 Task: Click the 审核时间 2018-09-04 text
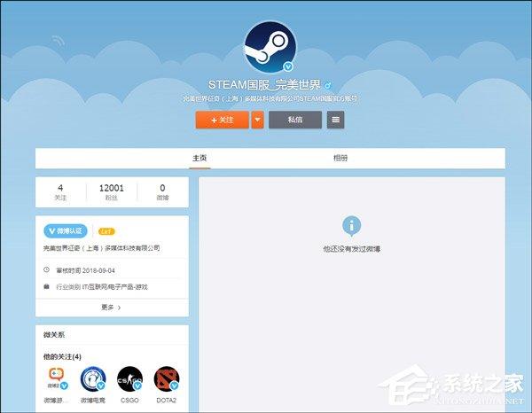pyautogui.click(x=85, y=270)
